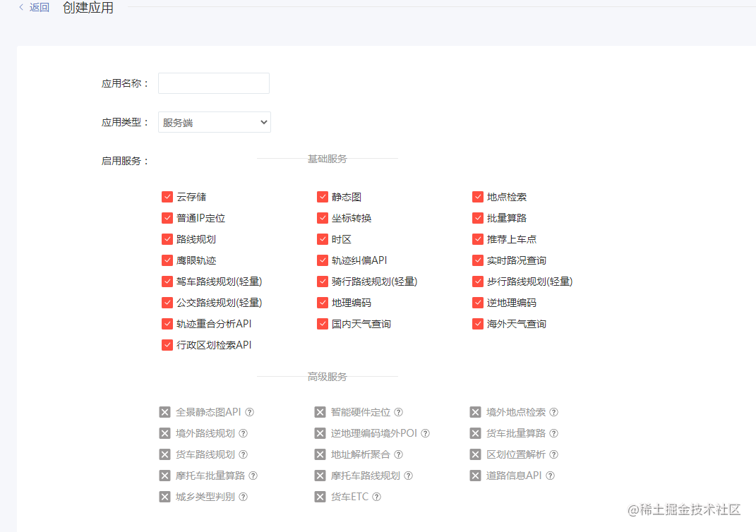Viewport: 756px width, 532px height.
Task: Toggle the 货车路线规划 advanced service
Action: coord(164,454)
